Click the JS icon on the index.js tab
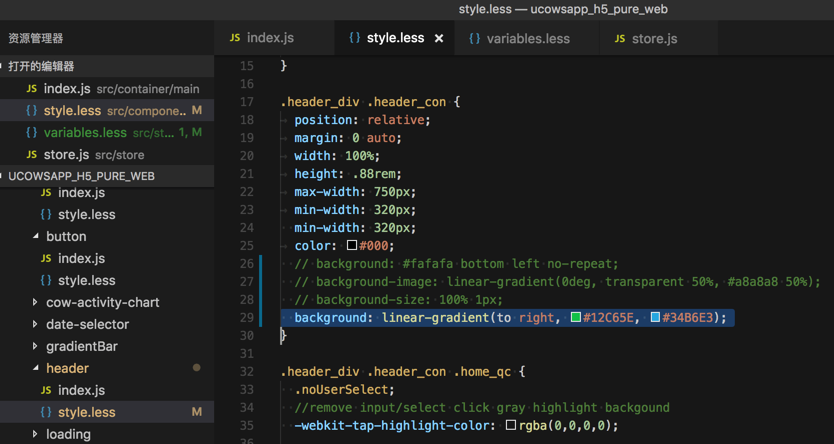Screen dimensions: 834x444 235,38
